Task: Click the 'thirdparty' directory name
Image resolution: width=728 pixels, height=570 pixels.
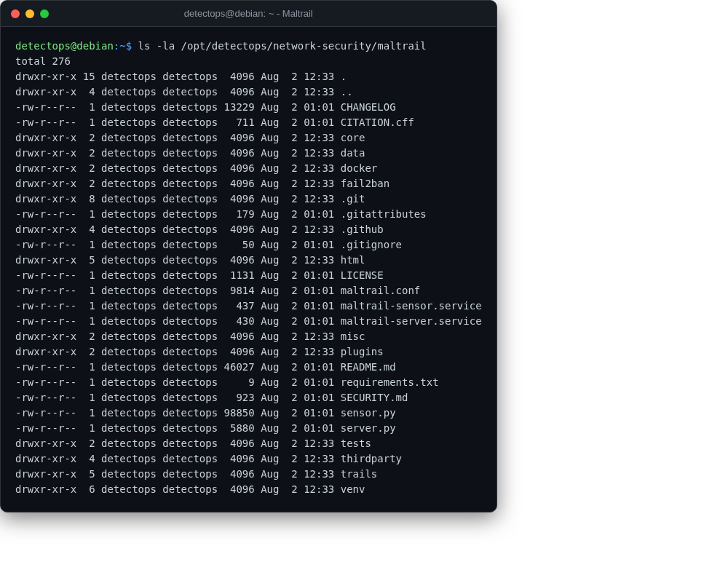Action: pyautogui.click(x=371, y=459)
